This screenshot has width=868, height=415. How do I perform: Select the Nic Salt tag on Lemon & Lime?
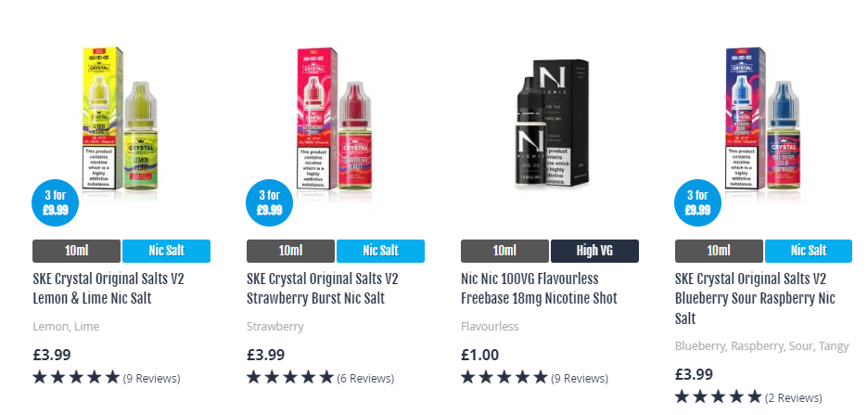(x=166, y=251)
